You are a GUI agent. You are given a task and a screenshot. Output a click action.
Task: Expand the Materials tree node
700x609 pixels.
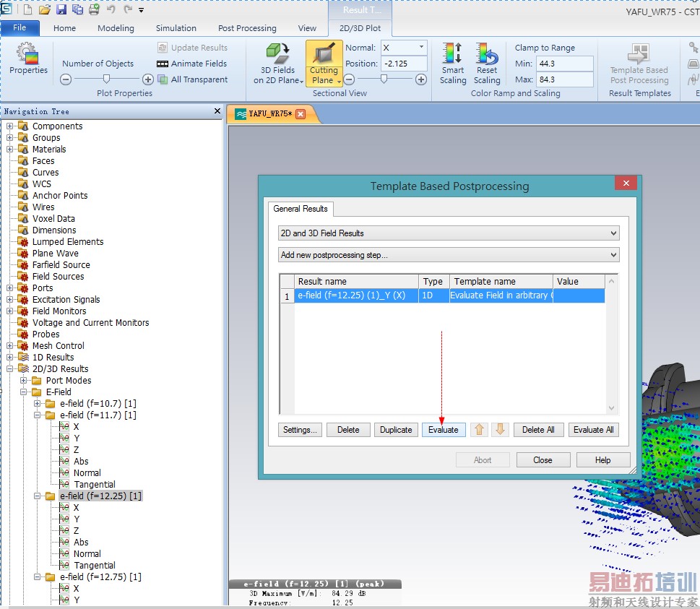(x=10, y=150)
